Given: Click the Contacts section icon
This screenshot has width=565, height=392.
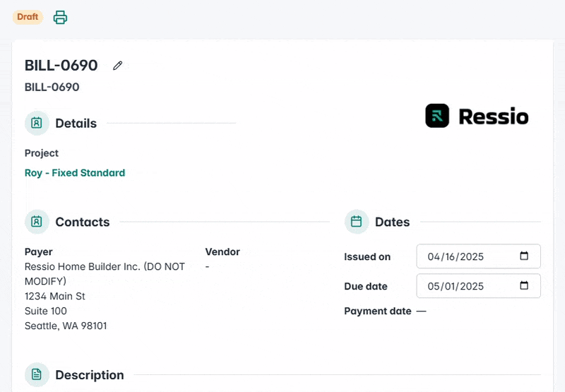Looking at the screenshot, I should coord(37,222).
